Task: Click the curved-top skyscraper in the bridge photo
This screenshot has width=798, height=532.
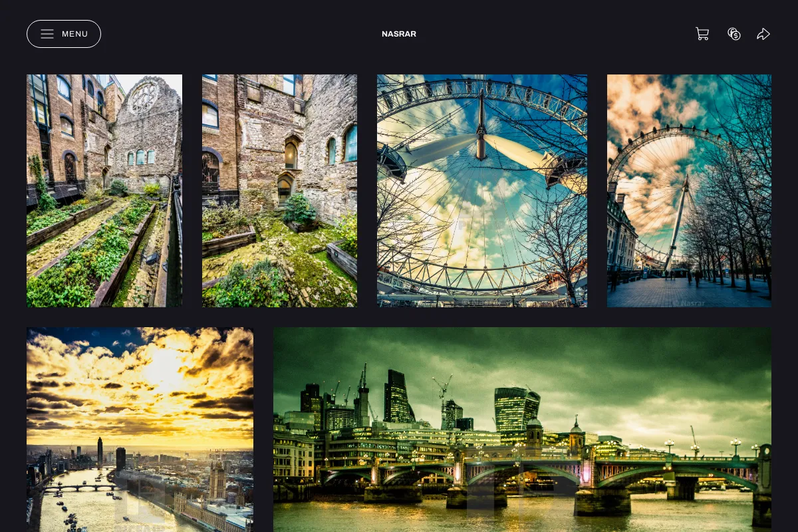Action: pyautogui.click(x=517, y=409)
